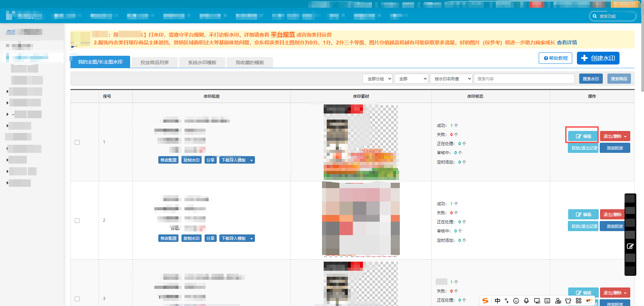Switch to the 投放商品列表 tab
Image resolution: width=644 pixels, height=306 pixels.
154,62
